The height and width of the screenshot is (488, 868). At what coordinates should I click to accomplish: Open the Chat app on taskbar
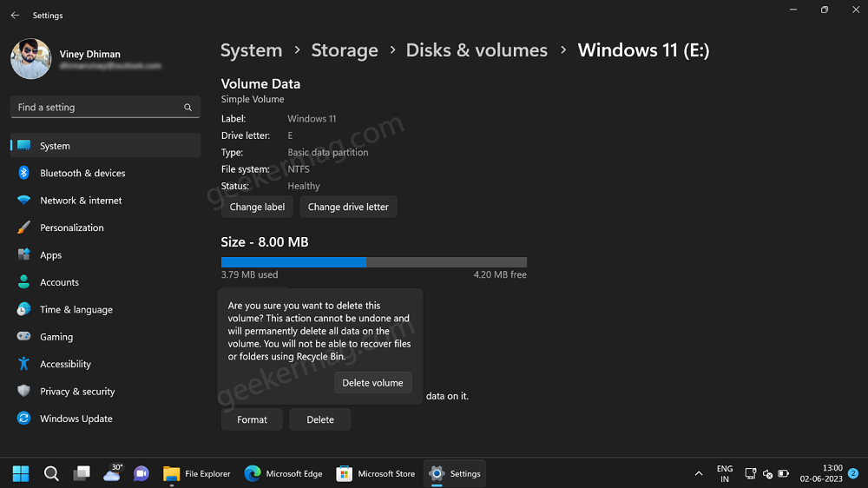141,473
